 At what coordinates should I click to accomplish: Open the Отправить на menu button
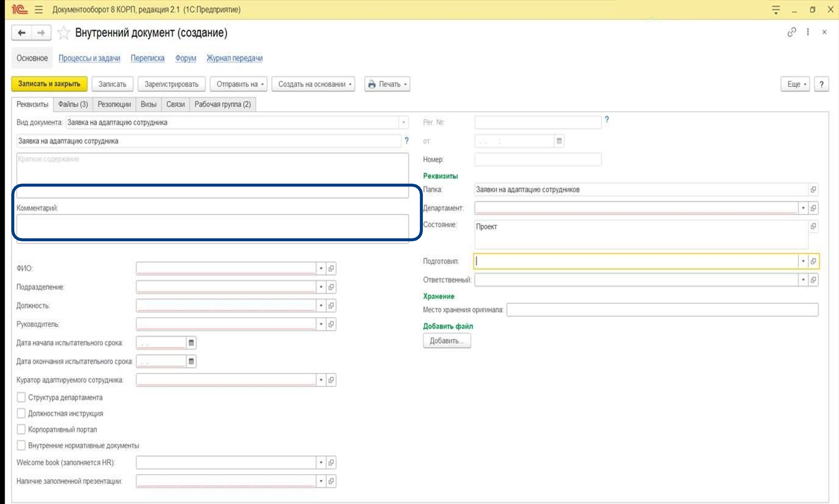[239, 84]
